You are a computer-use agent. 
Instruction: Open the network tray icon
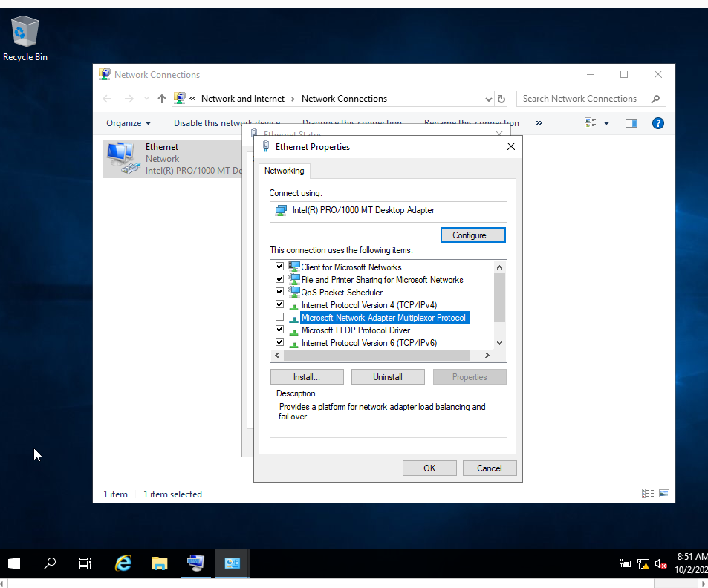[643, 563]
